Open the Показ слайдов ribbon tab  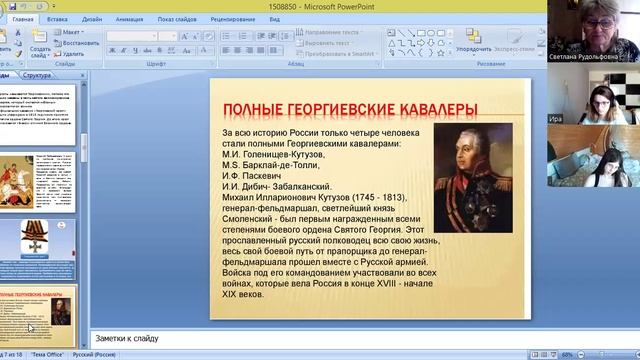tap(177, 19)
